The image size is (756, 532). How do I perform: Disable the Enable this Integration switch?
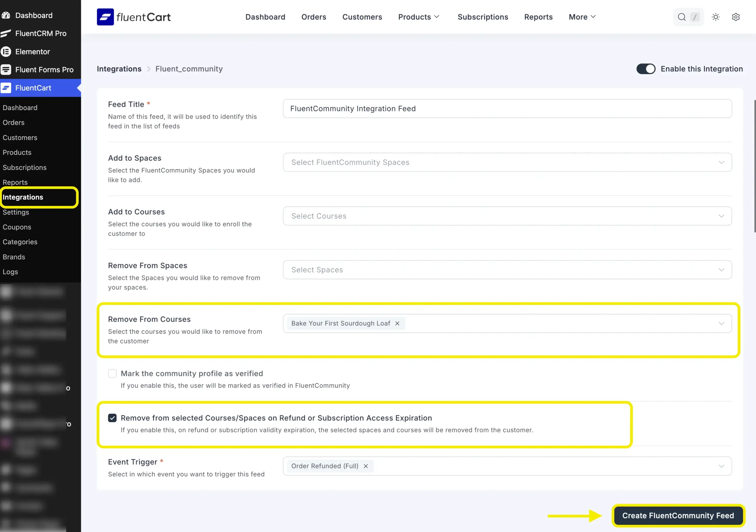(646, 69)
